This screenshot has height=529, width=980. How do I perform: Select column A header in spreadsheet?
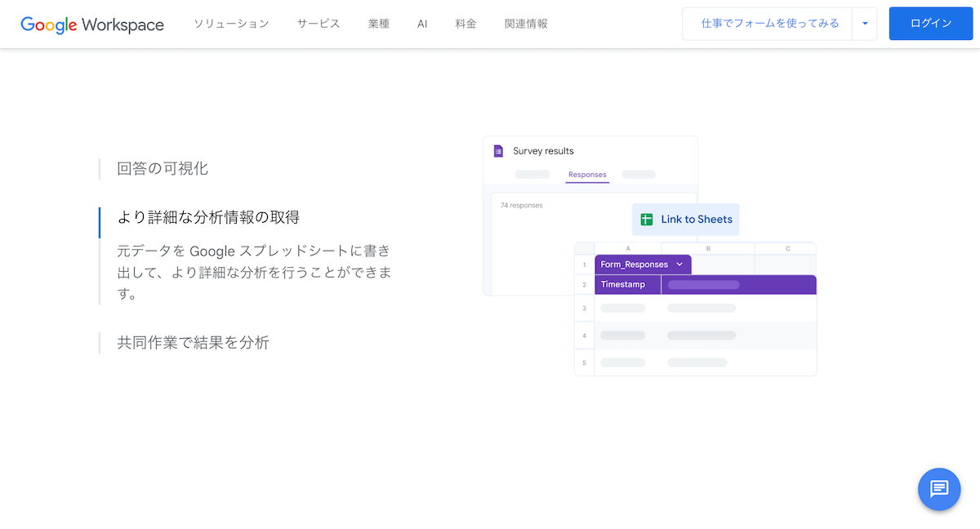tap(628, 248)
